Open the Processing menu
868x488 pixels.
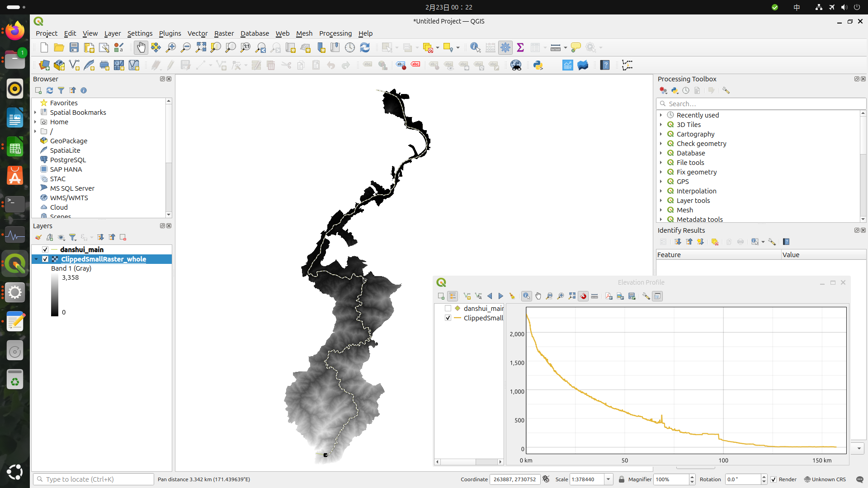(x=335, y=33)
